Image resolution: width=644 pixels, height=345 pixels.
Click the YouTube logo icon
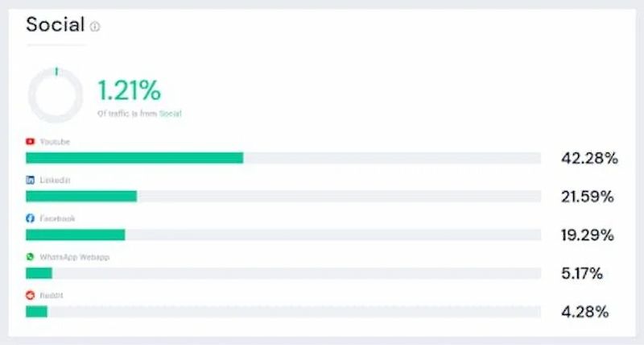[x=30, y=141]
